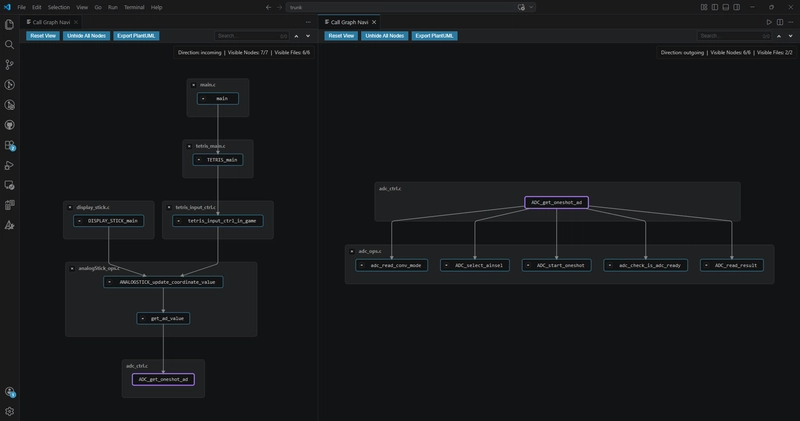The width and height of the screenshot is (800, 421).
Task: Open the Selection menu
Action: pyautogui.click(x=59, y=7)
